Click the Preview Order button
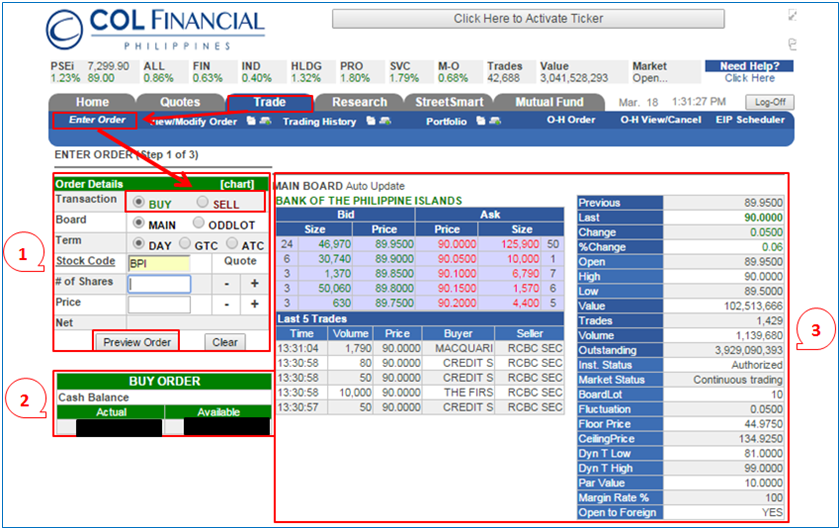The width and height of the screenshot is (840, 530). pyautogui.click(x=137, y=342)
